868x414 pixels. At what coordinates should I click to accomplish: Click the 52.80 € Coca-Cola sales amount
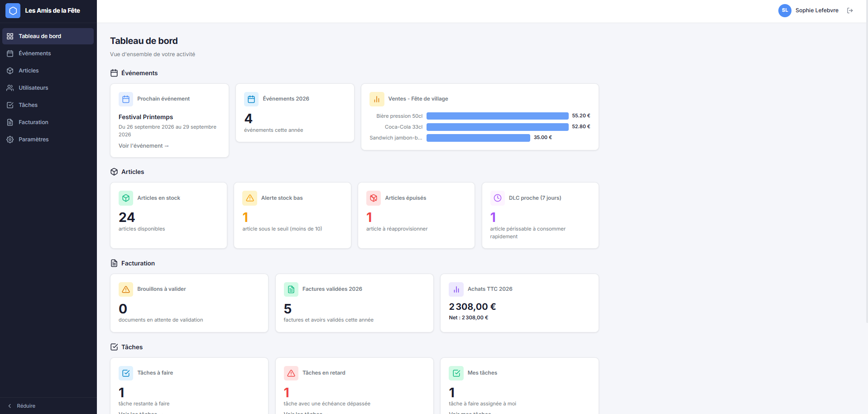coord(581,126)
